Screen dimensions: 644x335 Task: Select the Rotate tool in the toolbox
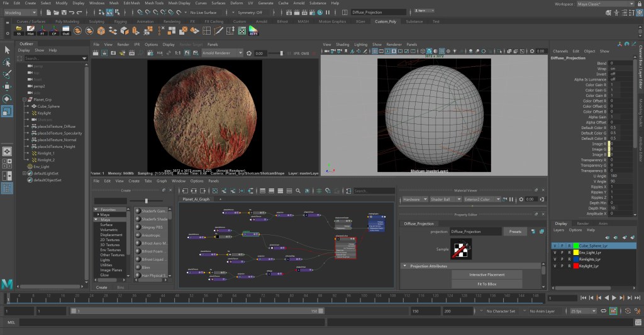8,99
